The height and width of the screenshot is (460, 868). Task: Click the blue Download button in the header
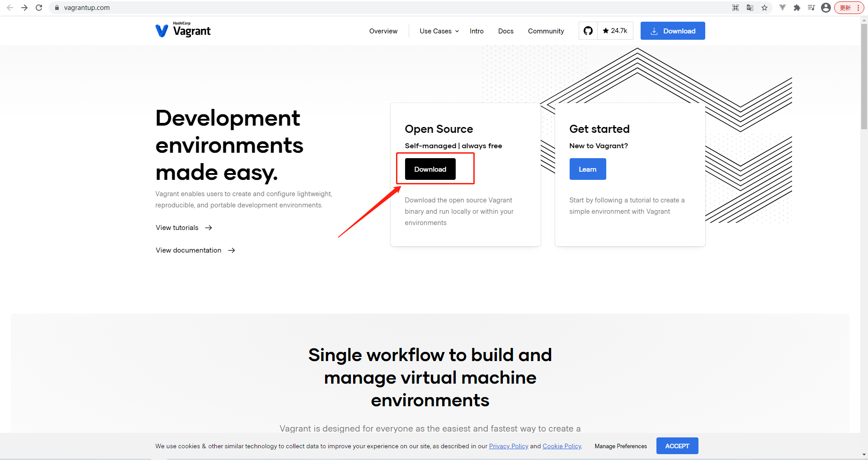(673, 31)
